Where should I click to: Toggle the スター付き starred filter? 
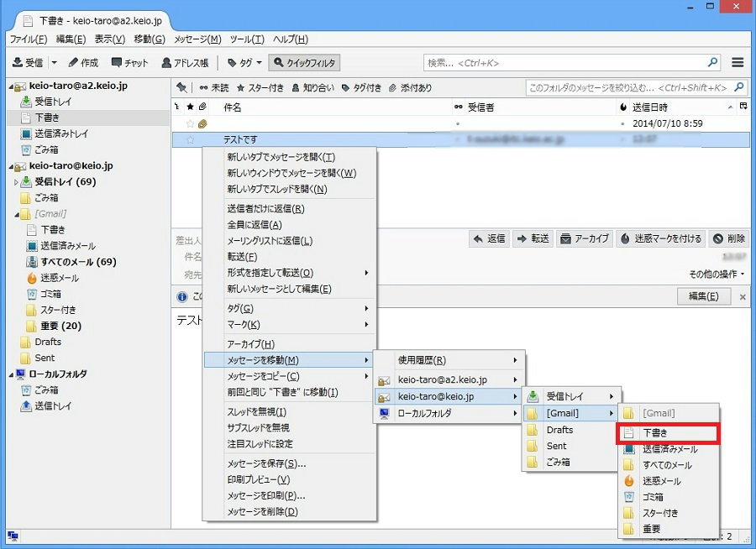pos(260,88)
